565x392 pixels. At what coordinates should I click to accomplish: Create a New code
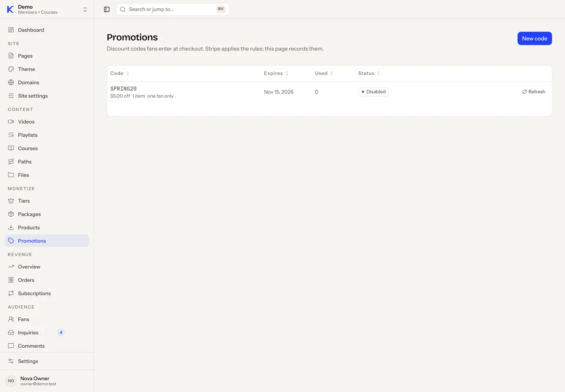tap(534, 38)
